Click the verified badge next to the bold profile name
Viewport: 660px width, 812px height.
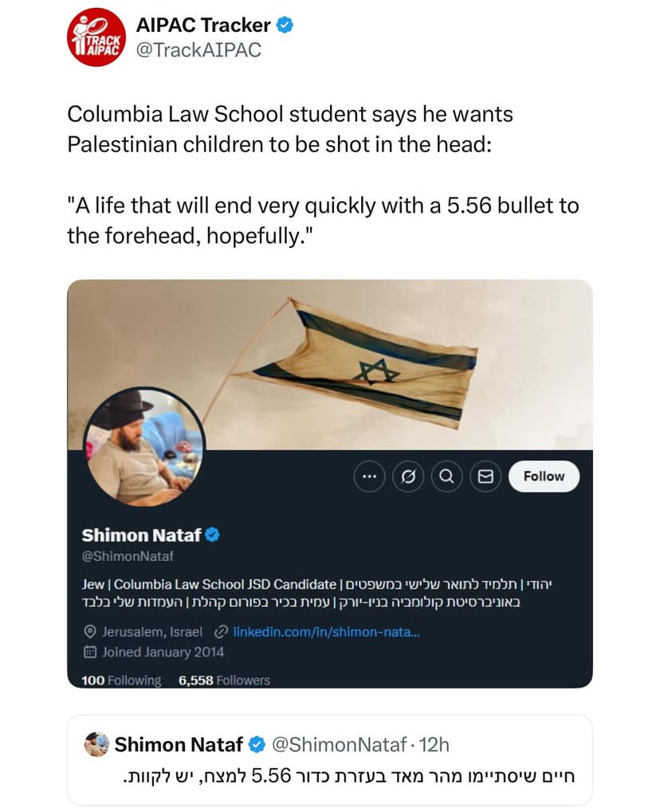point(213,535)
